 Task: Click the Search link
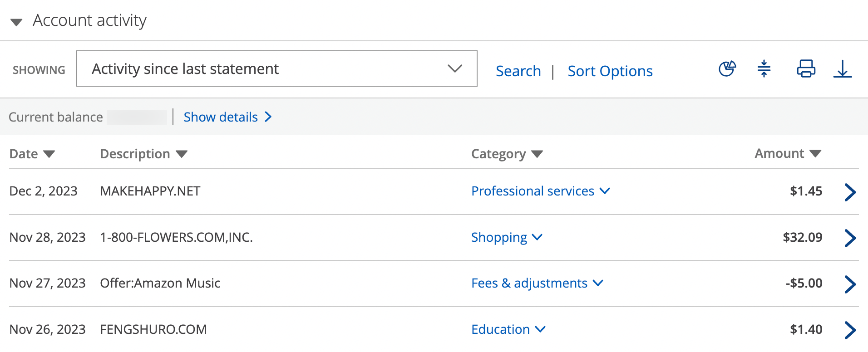click(x=518, y=71)
